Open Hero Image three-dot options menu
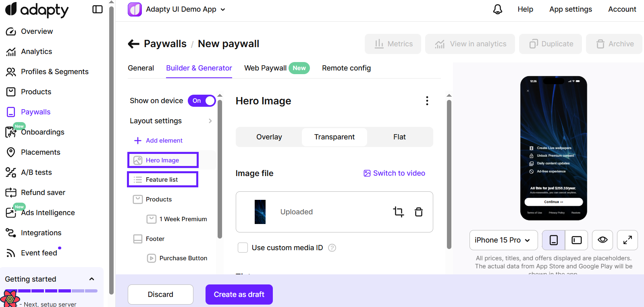This screenshot has height=307, width=644. click(427, 101)
